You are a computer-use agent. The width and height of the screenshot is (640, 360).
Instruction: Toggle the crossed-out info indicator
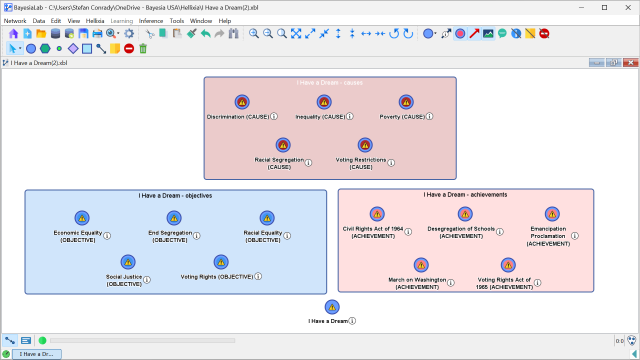click(516, 34)
